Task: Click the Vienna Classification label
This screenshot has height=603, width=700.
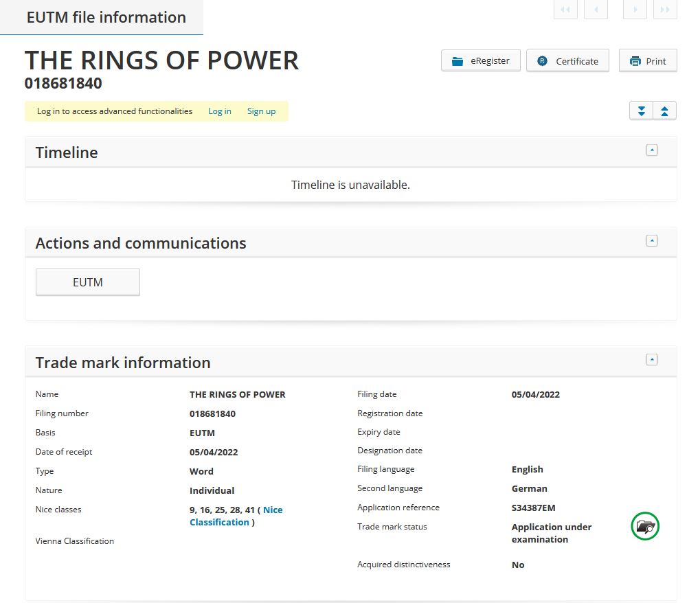Action: 75,541
